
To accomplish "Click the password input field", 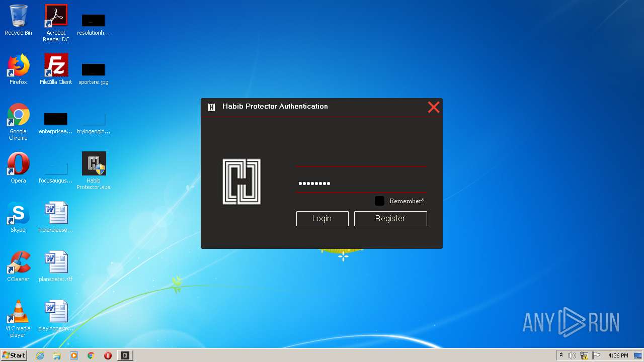I will 361,184.
